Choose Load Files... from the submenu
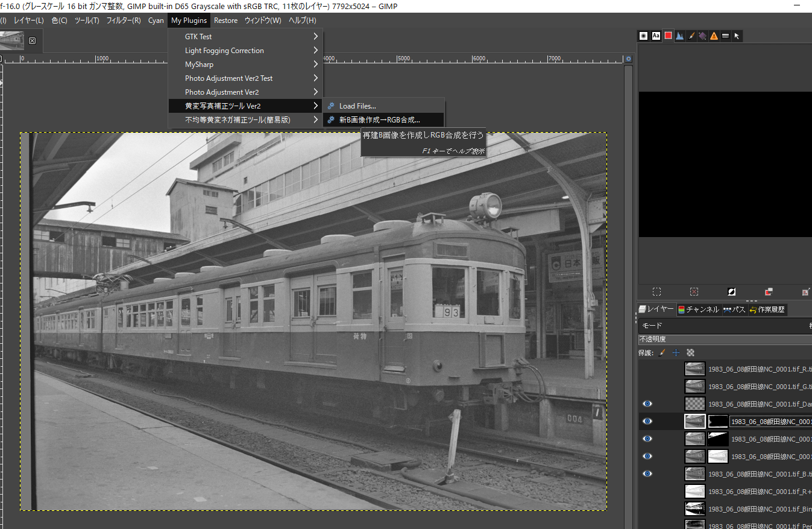The width and height of the screenshot is (812, 529). (384, 106)
